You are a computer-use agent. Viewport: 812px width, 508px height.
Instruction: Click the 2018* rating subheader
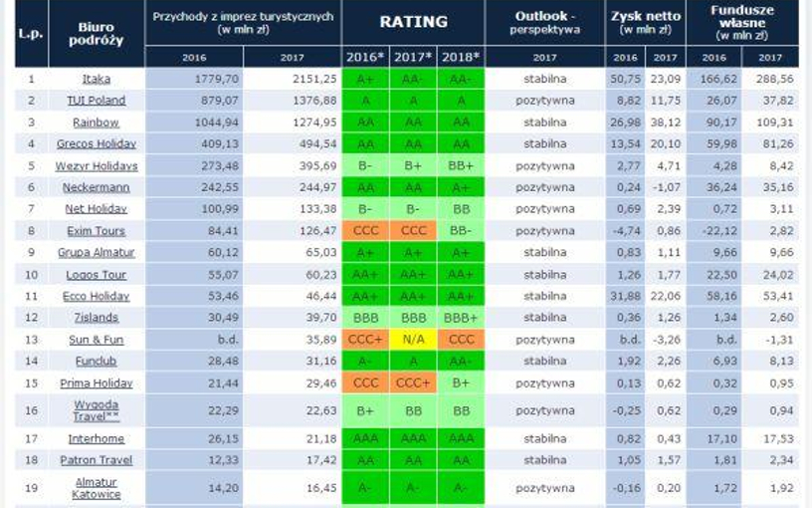[461, 57]
